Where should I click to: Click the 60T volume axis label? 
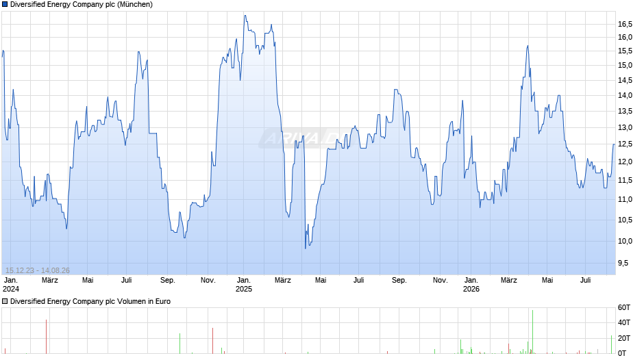(x=624, y=307)
